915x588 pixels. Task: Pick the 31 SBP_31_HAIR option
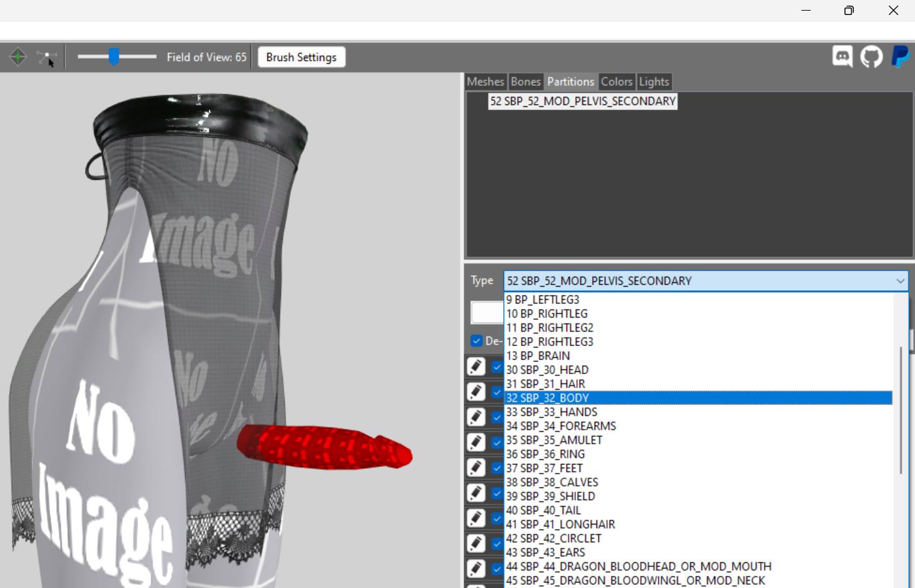tap(699, 384)
